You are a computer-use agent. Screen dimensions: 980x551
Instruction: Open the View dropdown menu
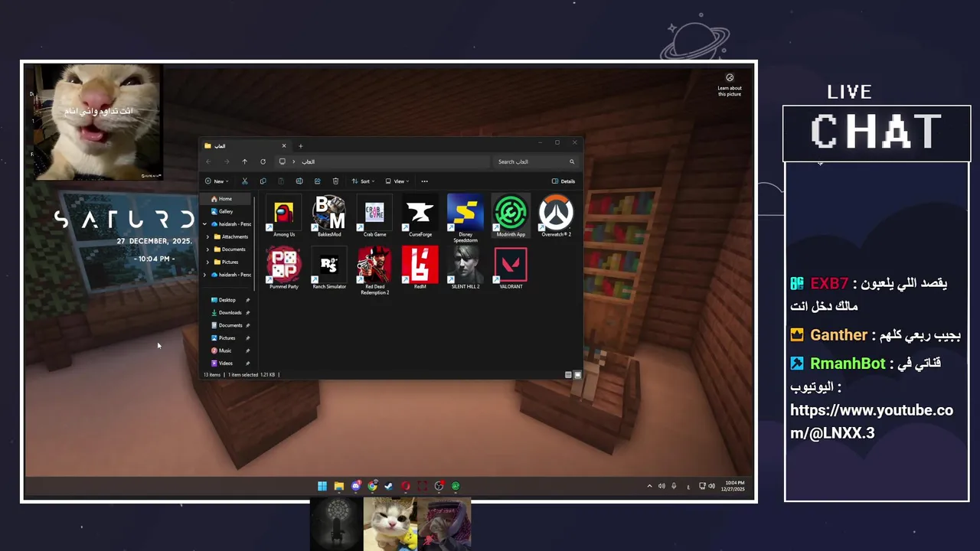tap(397, 181)
